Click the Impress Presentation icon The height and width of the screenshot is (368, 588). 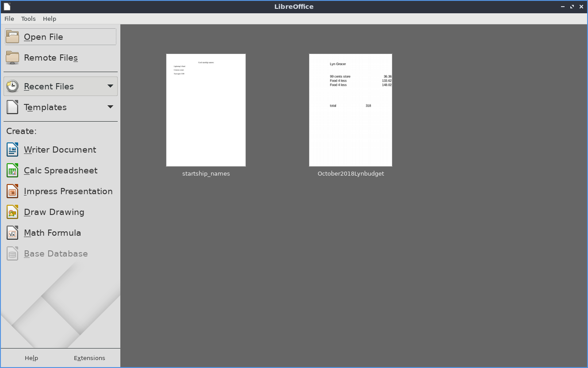click(x=12, y=191)
